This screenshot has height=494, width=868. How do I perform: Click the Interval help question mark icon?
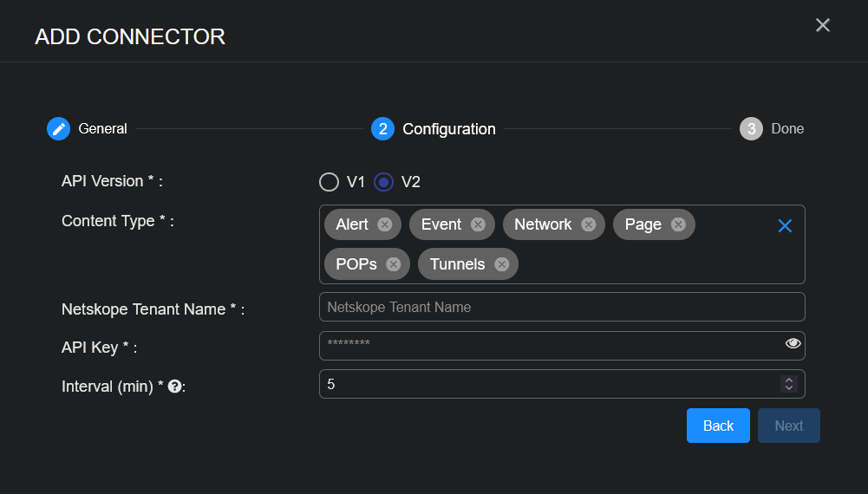click(174, 387)
